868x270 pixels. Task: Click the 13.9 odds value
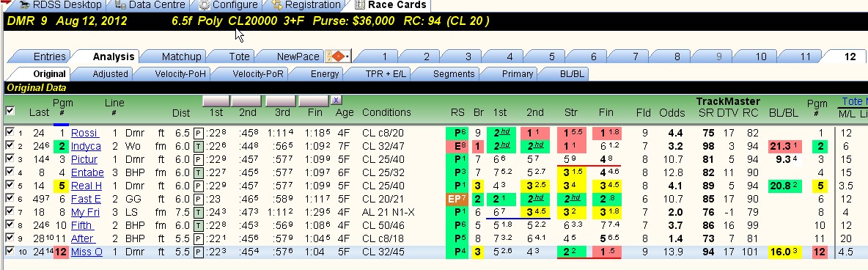(672, 252)
